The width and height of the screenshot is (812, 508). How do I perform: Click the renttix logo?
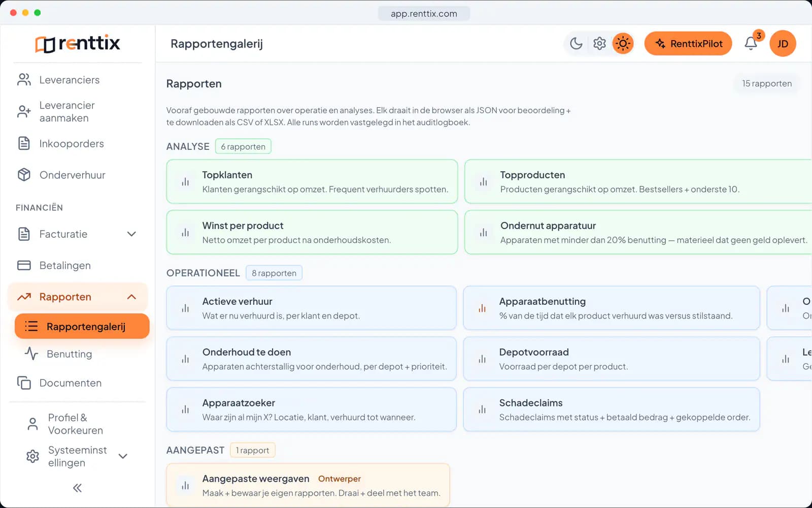tap(78, 44)
